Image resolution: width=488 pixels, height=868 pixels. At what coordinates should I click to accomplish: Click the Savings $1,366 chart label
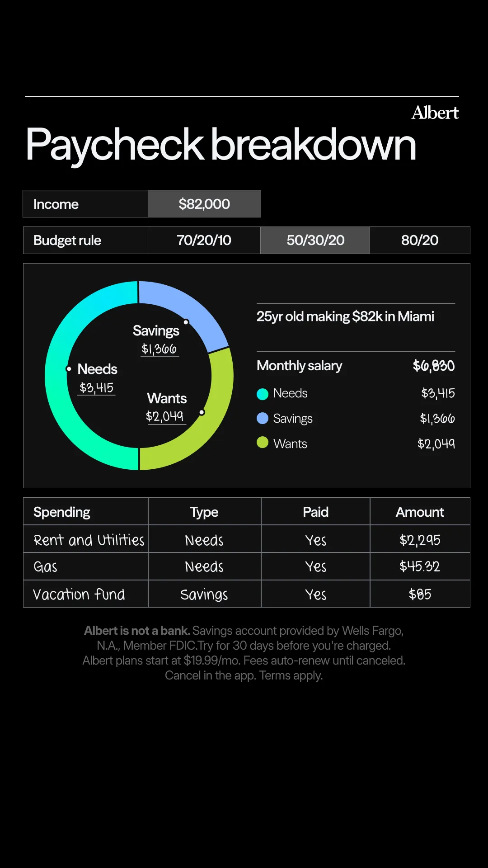(x=156, y=339)
